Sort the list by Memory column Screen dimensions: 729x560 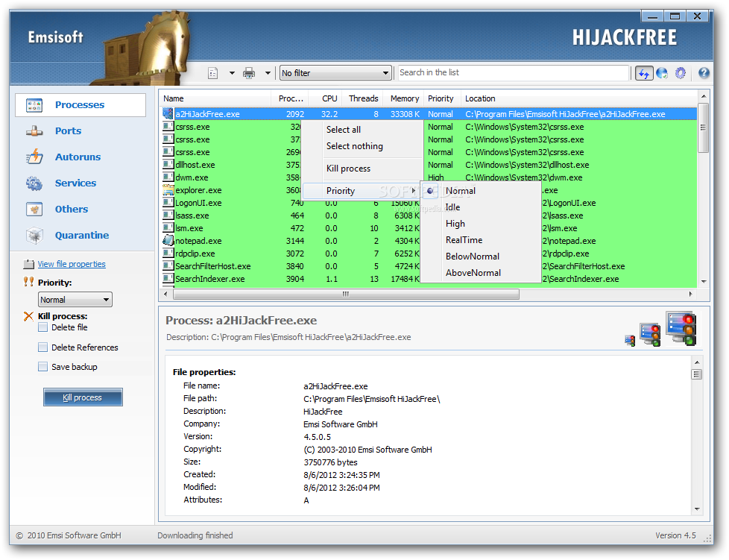pyautogui.click(x=403, y=98)
